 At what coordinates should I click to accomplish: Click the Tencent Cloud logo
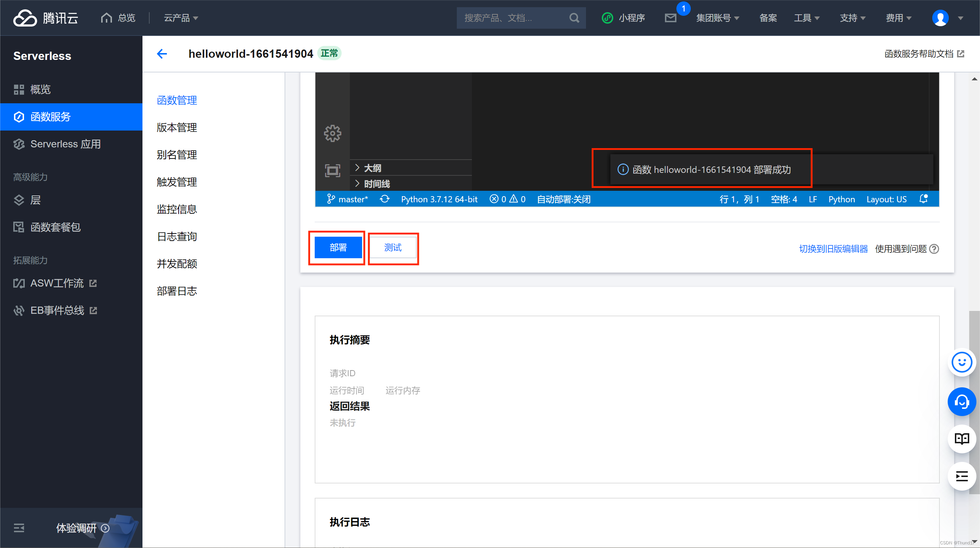(46, 18)
